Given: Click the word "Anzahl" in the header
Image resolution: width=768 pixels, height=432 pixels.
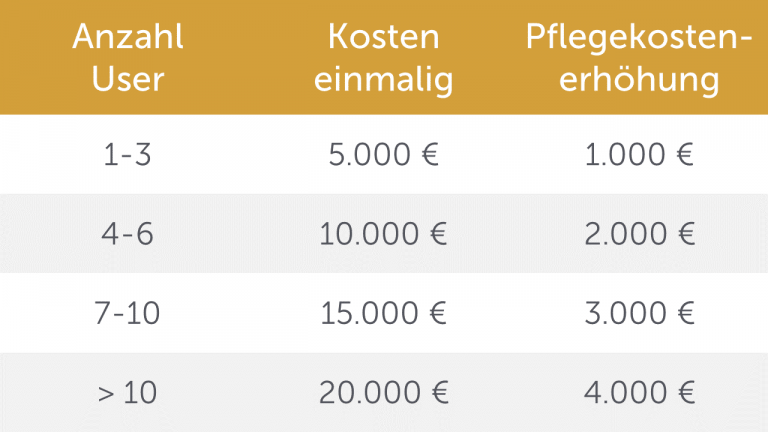Looking at the screenshot, I should click(128, 38).
